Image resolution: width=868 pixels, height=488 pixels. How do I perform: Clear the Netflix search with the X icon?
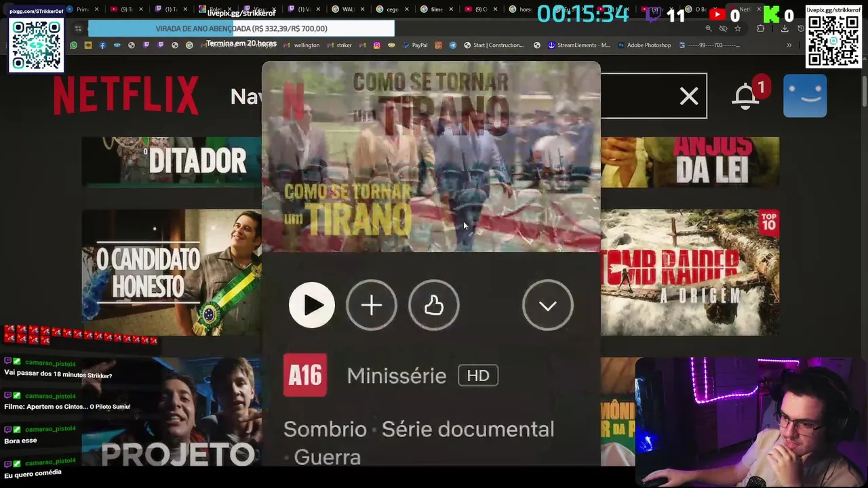pyautogui.click(x=689, y=96)
